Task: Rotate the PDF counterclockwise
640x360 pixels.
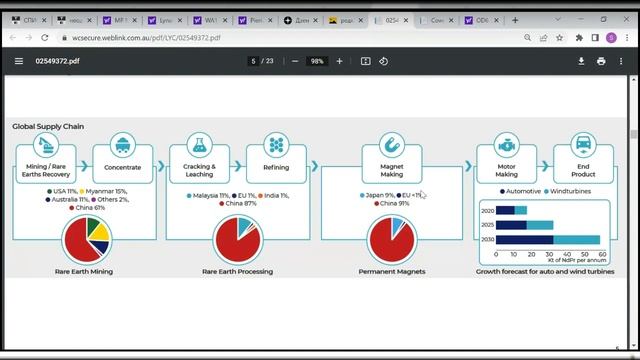Action: click(x=383, y=61)
